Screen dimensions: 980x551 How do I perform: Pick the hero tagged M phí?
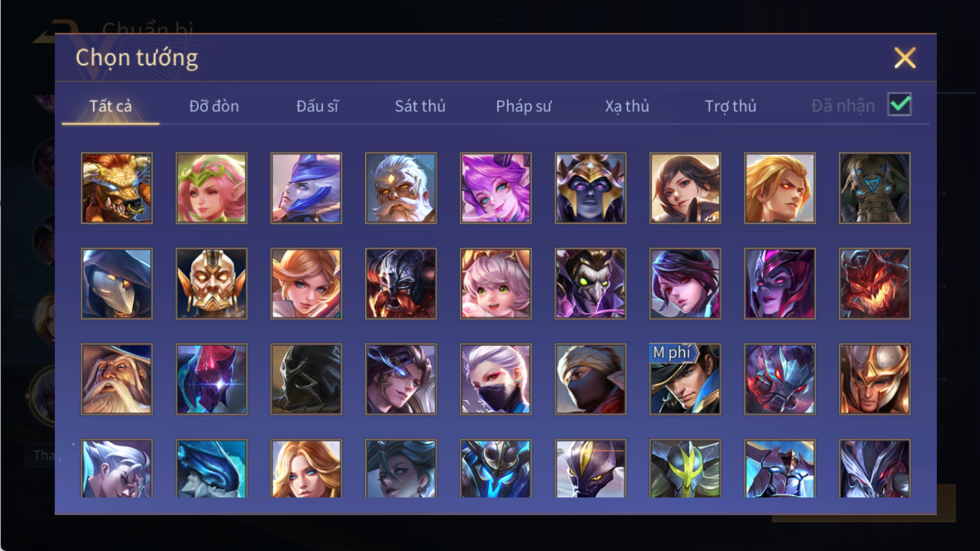tap(685, 379)
